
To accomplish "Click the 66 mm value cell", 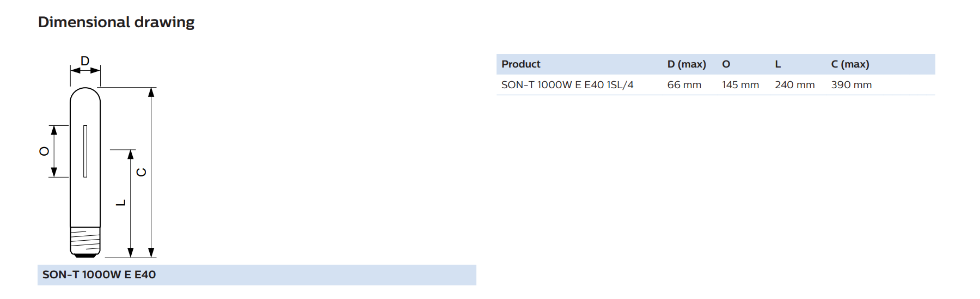I will (684, 85).
